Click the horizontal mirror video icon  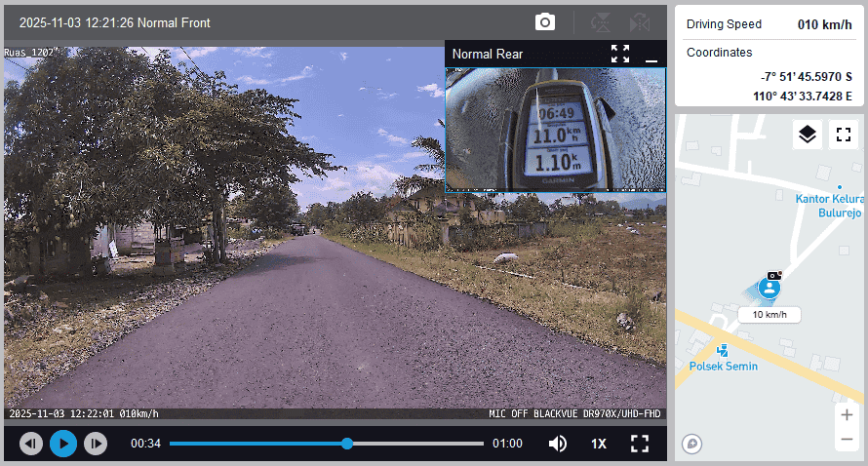point(640,22)
